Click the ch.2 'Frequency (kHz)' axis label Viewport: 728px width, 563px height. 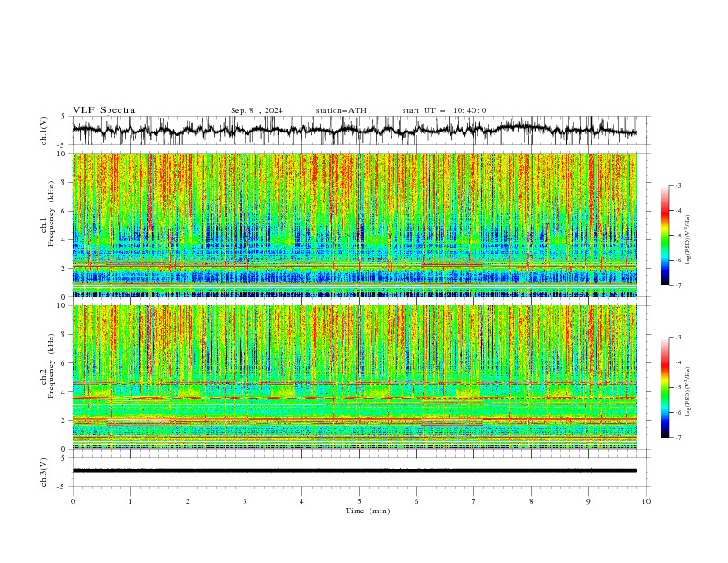pos(51,366)
